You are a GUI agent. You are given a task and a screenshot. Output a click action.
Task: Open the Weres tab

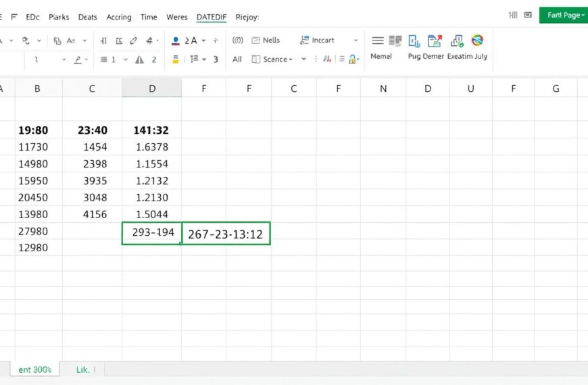[177, 18]
